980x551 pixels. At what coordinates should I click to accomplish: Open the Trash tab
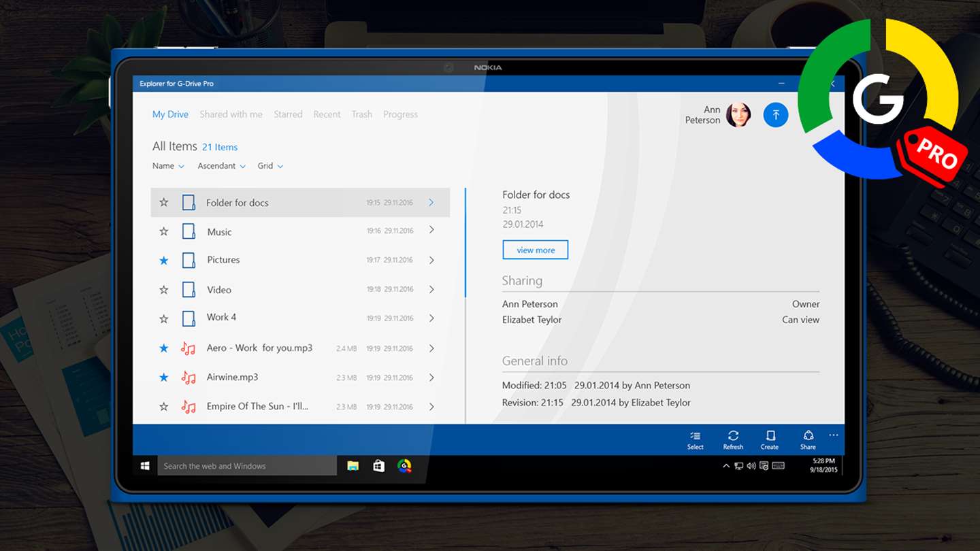click(x=362, y=114)
